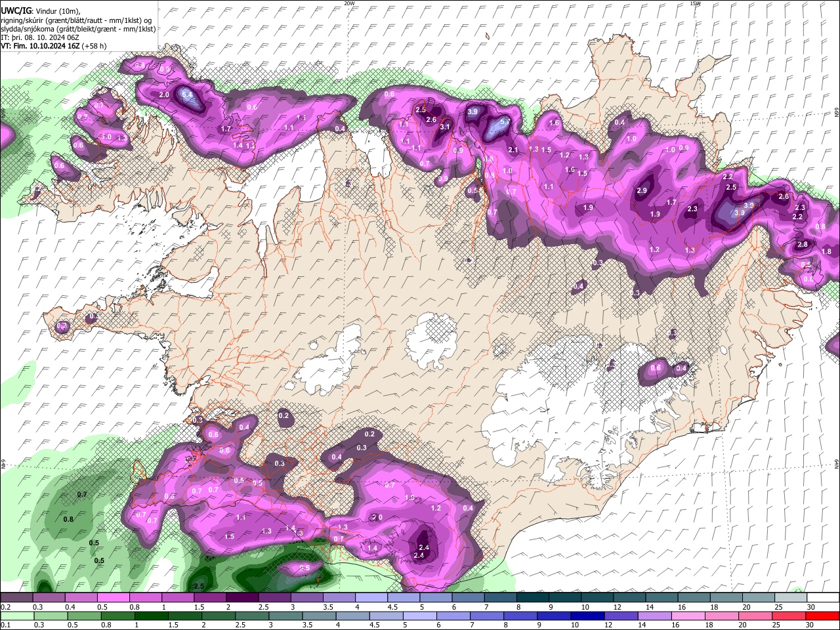Select the dark teal 8 swatch, upper legend
Image resolution: width=840 pixels, height=630 pixels.
[532, 598]
